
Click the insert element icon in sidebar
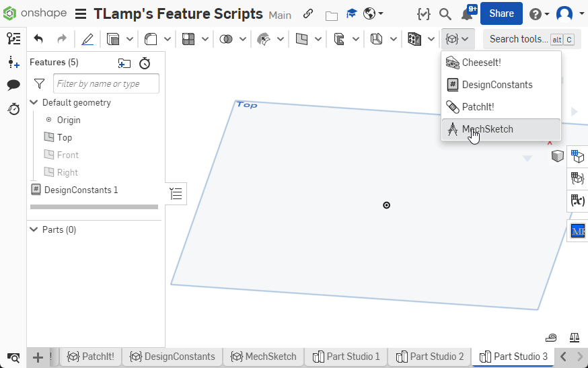(13, 63)
